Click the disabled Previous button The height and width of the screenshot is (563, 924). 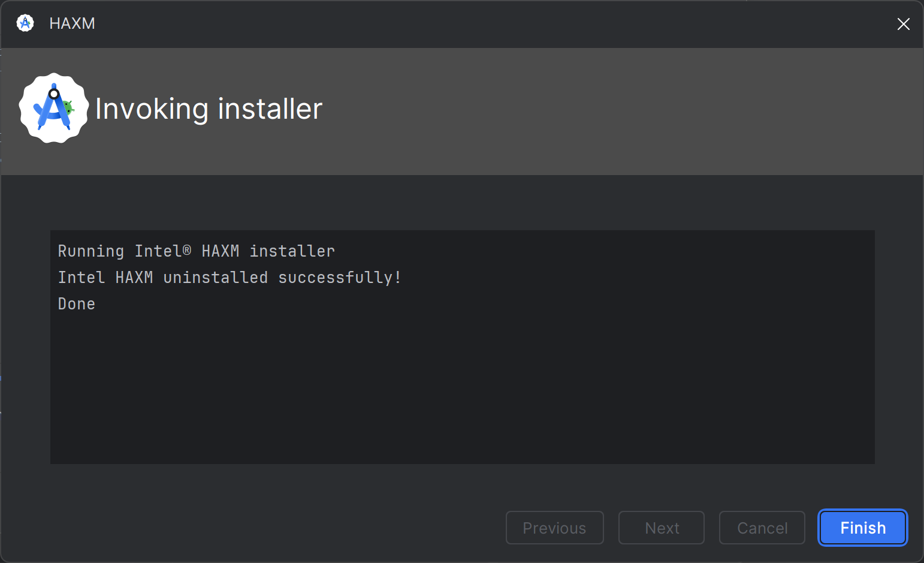click(554, 528)
